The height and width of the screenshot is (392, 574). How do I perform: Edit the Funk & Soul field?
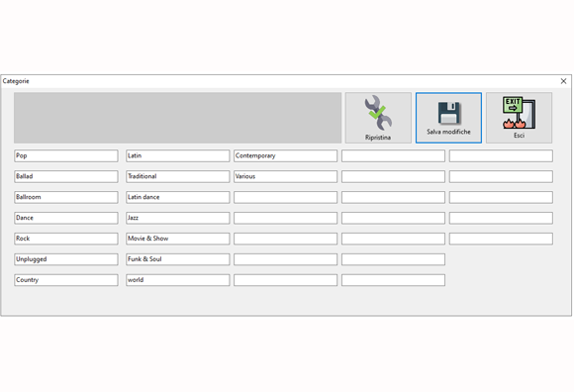(178, 259)
